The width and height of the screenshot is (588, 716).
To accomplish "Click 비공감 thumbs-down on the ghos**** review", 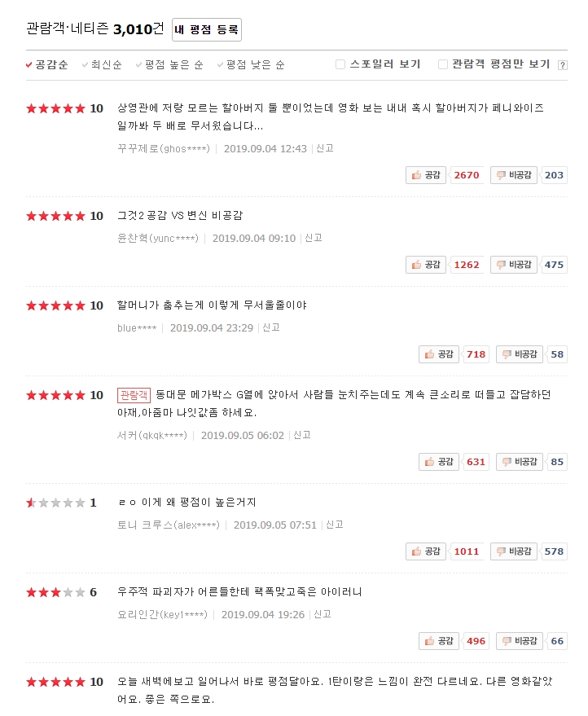I will 514,175.
